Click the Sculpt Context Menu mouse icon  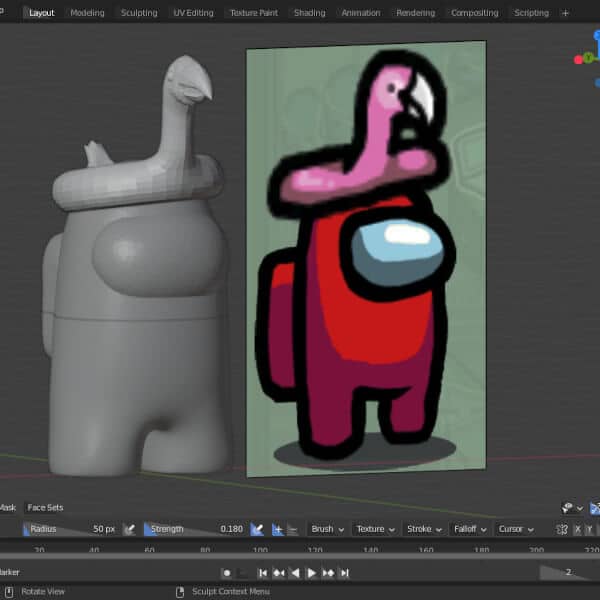(x=180, y=592)
